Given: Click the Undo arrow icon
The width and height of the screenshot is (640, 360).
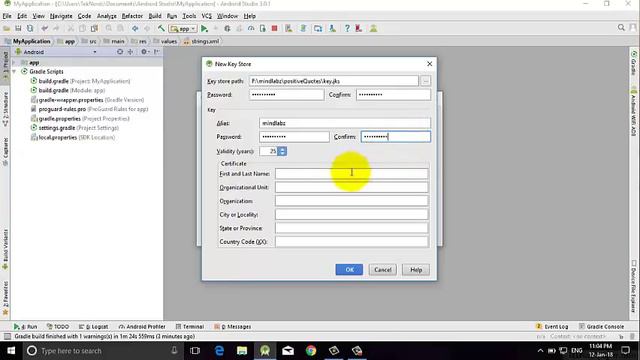Looking at the screenshot, I should tap(44, 29).
